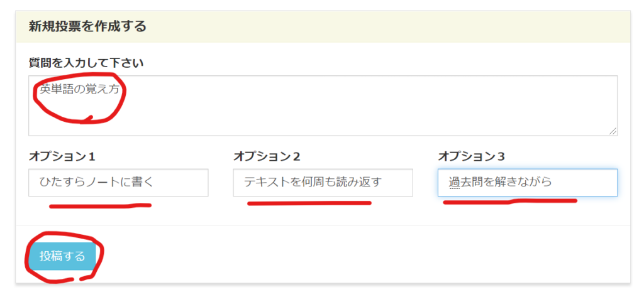The height and width of the screenshot is (297, 644).
Task: Focus the question textarea containing 英単語の覚え方
Action: [x=323, y=105]
